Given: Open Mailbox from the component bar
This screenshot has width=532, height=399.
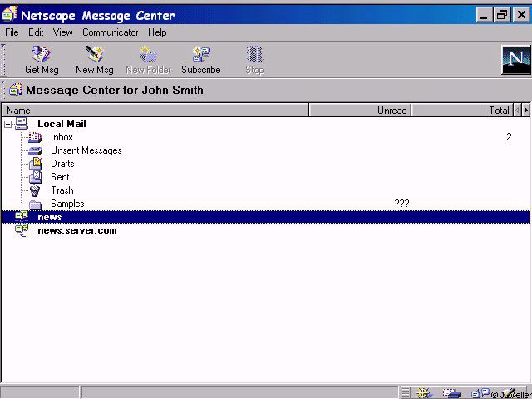Looking at the screenshot, I should point(452,393).
